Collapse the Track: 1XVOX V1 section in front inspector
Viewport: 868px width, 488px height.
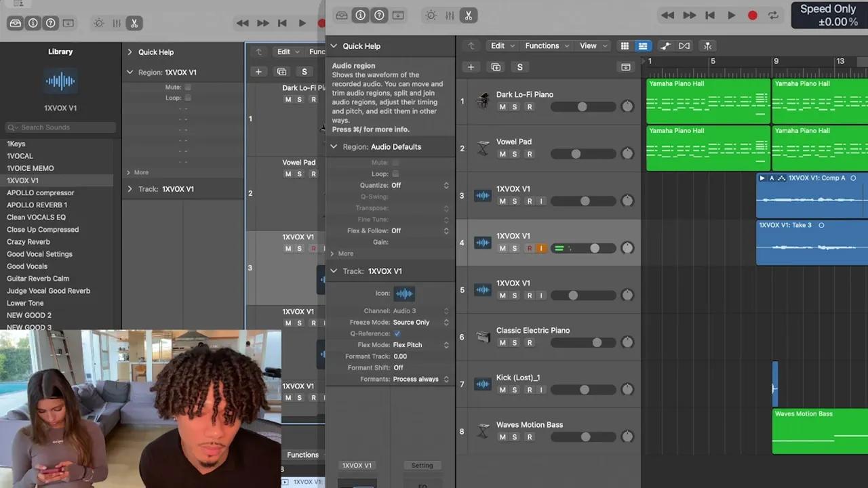coord(334,271)
